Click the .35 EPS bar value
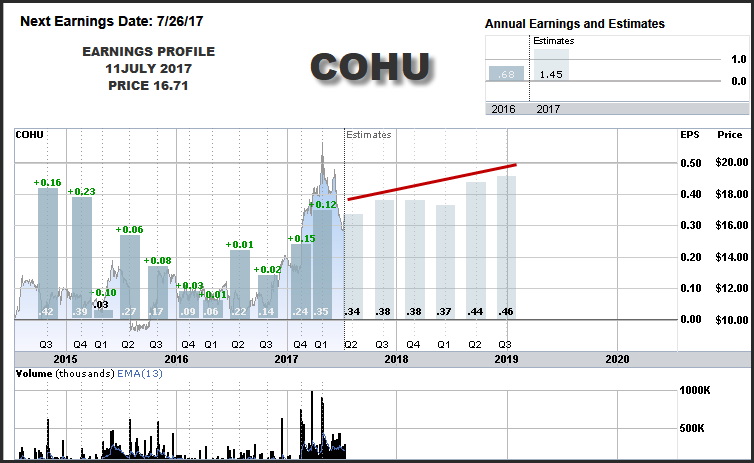 point(321,312)
